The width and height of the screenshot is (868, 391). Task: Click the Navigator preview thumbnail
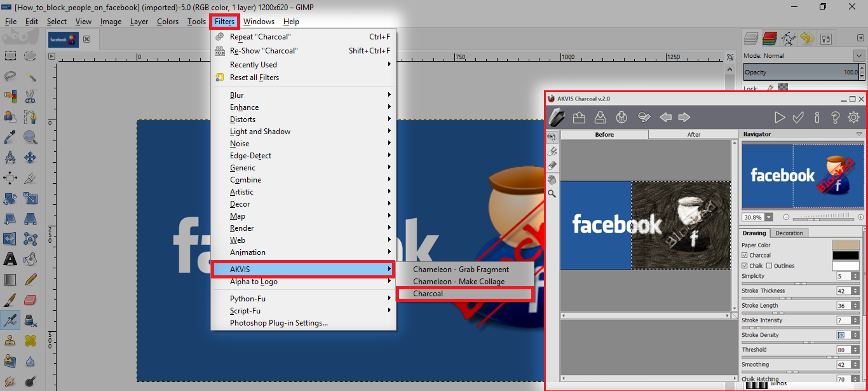click(803, 175)
